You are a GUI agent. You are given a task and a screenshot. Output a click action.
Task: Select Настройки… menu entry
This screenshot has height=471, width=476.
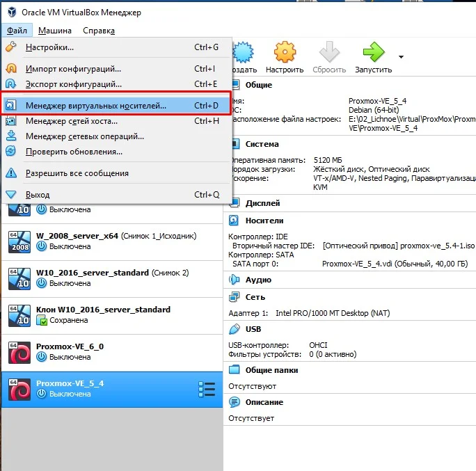117,47
